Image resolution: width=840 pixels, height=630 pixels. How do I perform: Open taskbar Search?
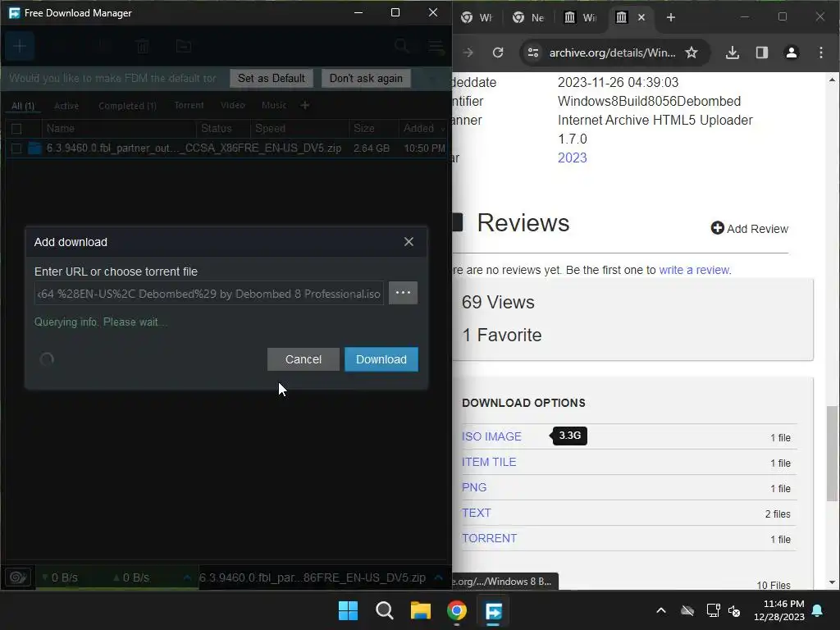click(384, 610)
